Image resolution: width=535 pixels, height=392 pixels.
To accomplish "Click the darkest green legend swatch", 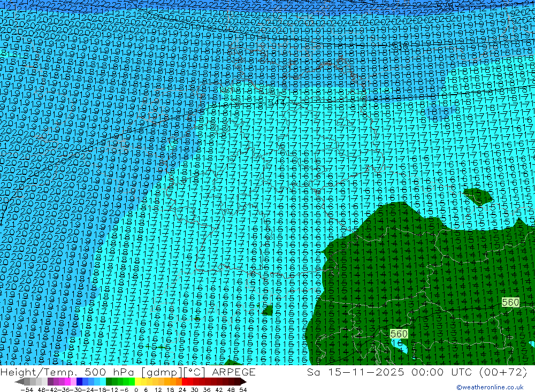I will 109,382.
